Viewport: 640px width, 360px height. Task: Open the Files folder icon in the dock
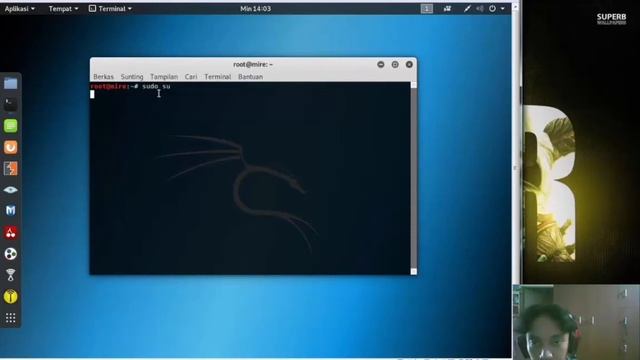pyautogui.click(x=11, y=83)
